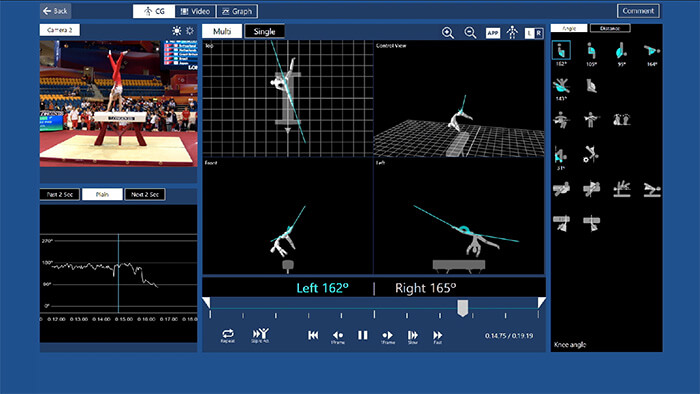Select the 95° angle pose icon
This screenshot has width=700, height=394.
click(x=621, y=50)
